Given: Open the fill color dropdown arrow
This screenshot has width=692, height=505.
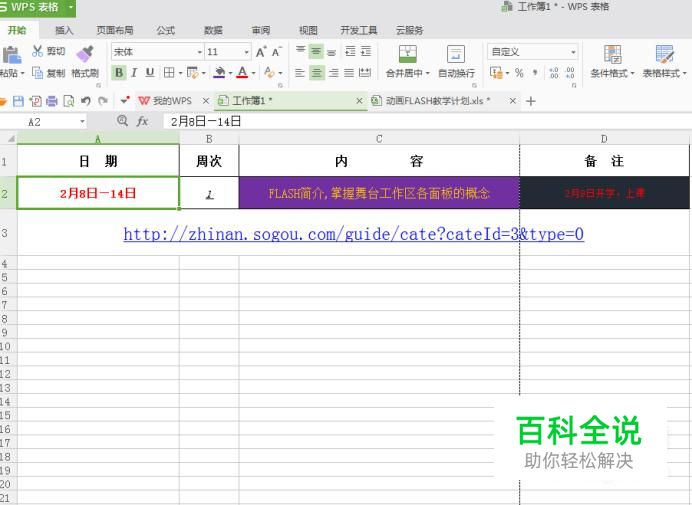Looking at the screenshot, I should (x=230, y=73).
